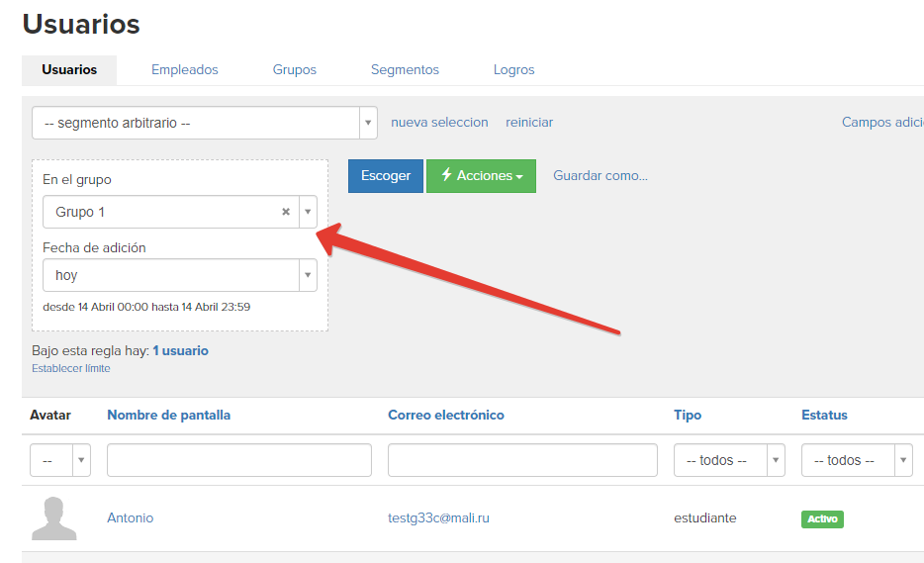
Task: Click the 'estudiante' type cell
Action: (705, 518)
